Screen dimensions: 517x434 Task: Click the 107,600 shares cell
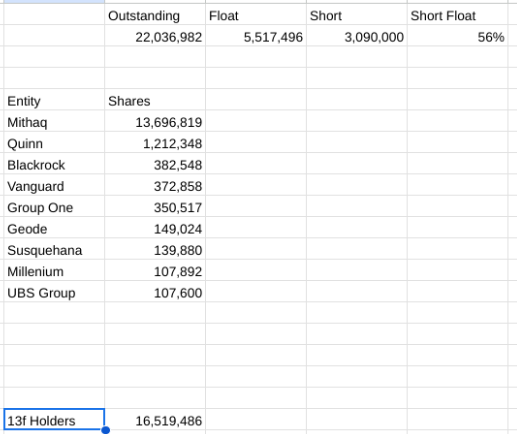[155, 292]
